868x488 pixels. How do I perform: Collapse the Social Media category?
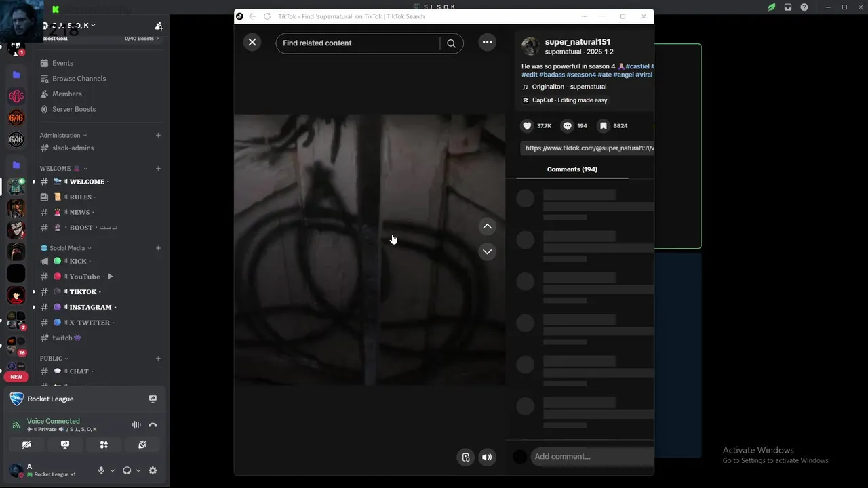tap(66, 248)
